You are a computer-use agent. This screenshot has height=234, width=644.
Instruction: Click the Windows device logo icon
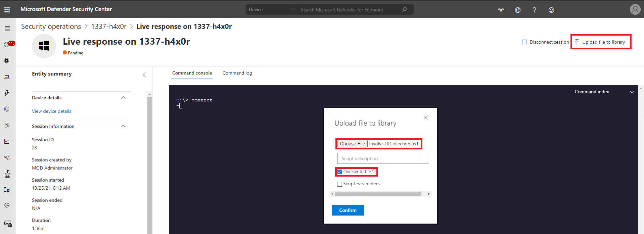(x=44, y=46)
